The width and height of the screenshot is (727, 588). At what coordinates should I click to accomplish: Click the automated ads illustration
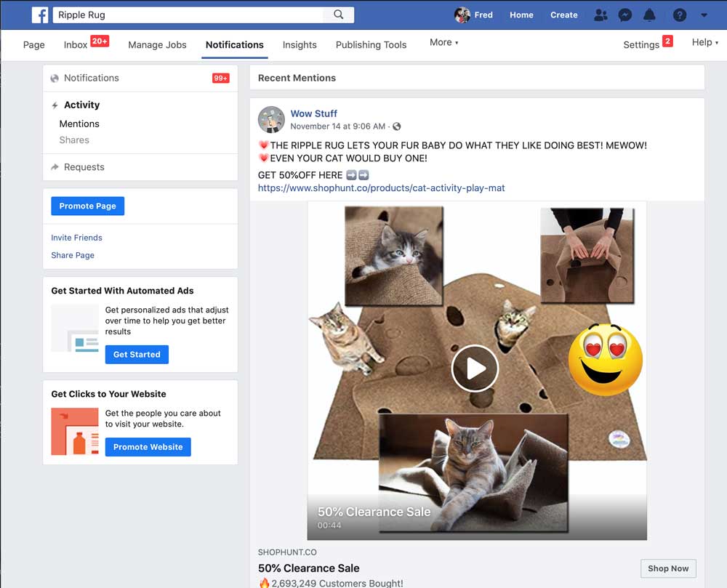pyautogui.click(x=75, y=329)
